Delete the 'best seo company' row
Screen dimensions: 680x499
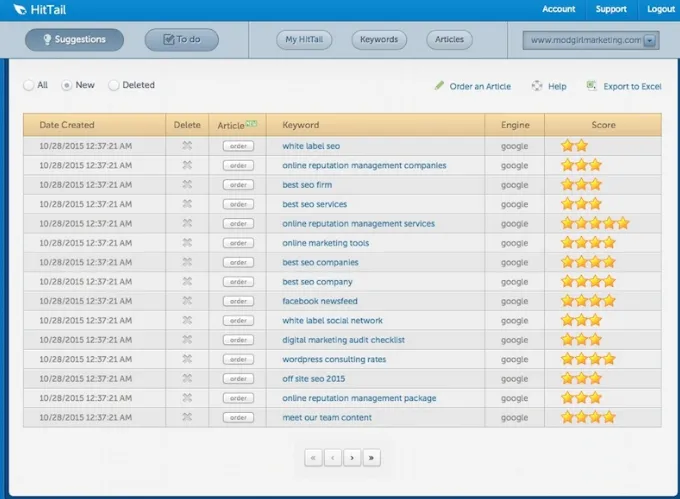tap(187, 281)
